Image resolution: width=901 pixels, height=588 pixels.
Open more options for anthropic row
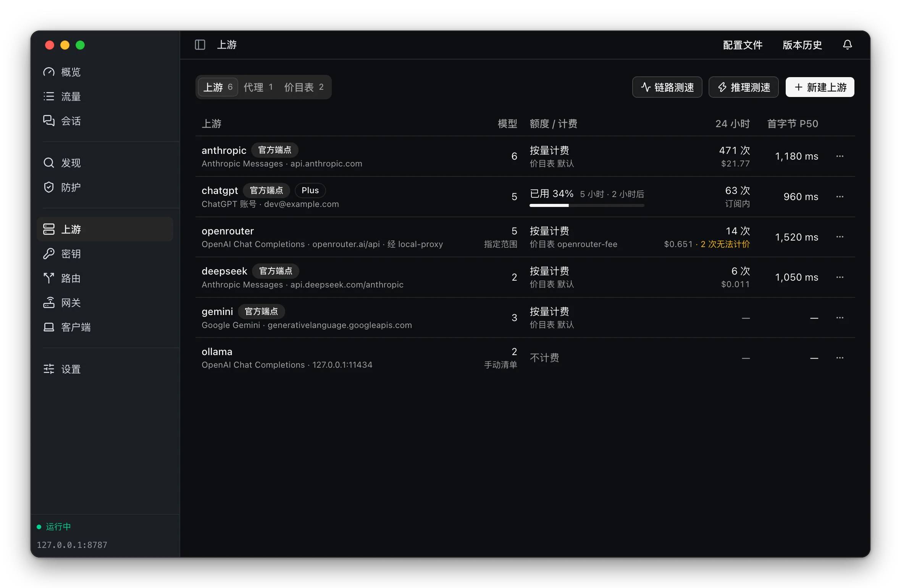click(840, 156)
